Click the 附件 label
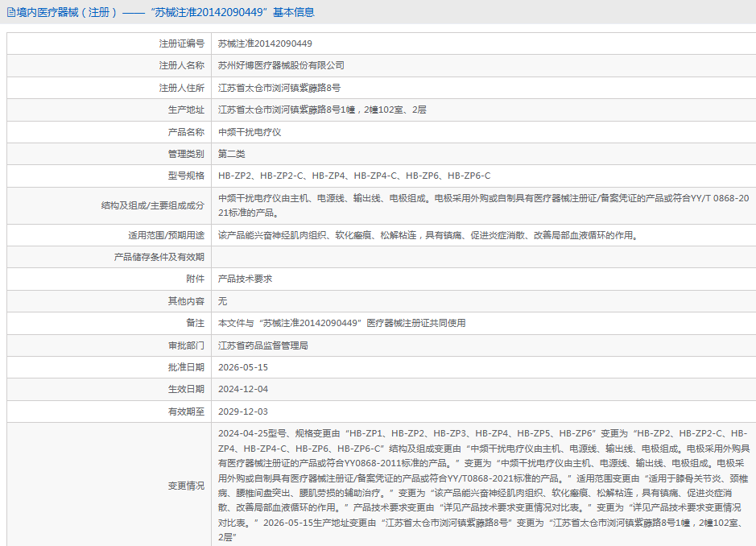 coord(196,279)
